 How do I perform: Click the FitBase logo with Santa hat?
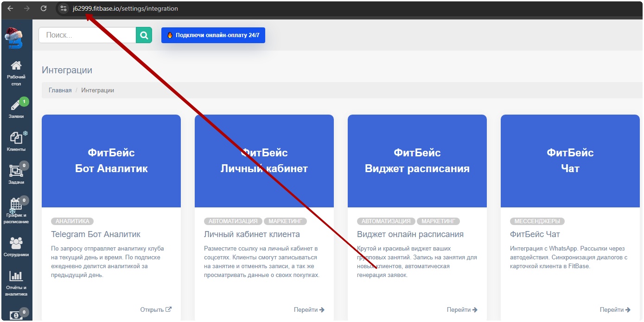pos(14,38)
